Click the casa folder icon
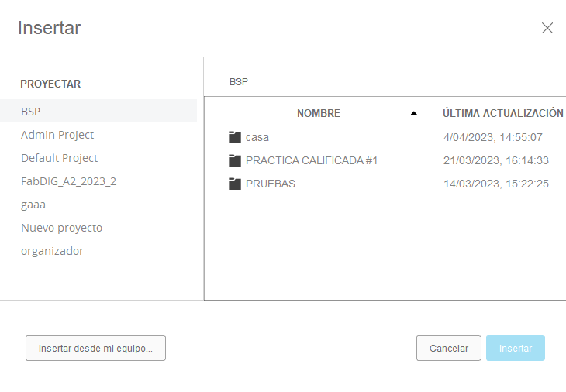 click(235, 137)
